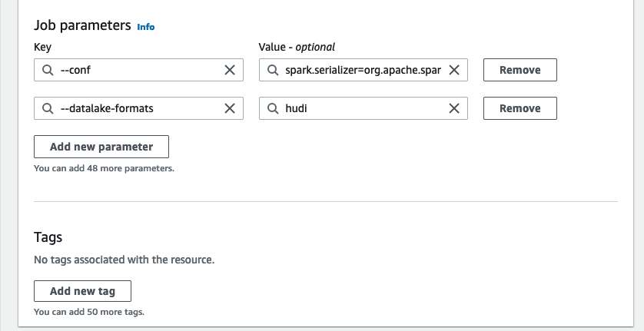Viewport: 644px width, 331px height.
Task: Clear the spark.serializer value field
Action: click(454, 70)
